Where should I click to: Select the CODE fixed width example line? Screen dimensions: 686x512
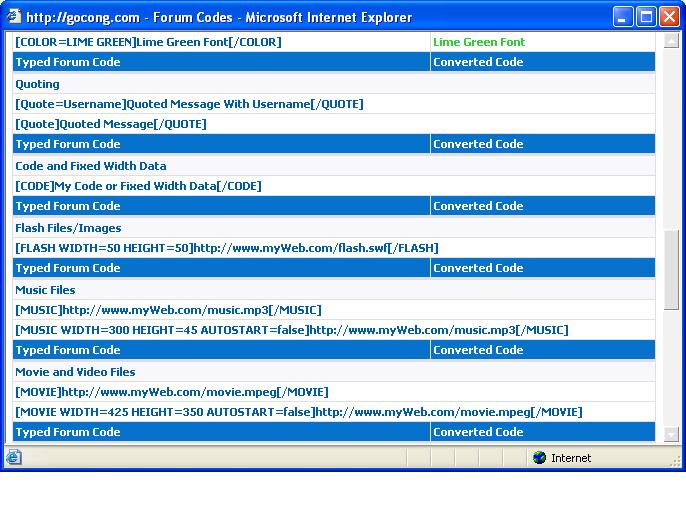138,186
